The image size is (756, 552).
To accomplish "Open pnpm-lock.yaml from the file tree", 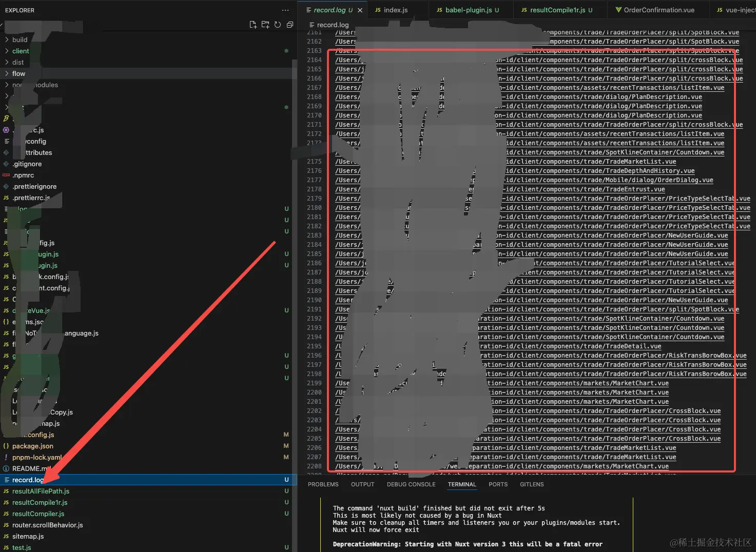I will 37,458.
